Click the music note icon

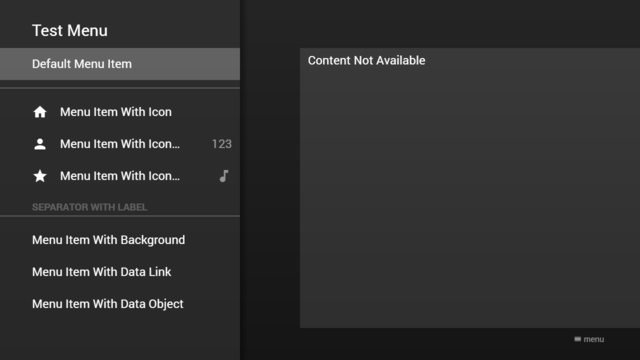point(224,176)
